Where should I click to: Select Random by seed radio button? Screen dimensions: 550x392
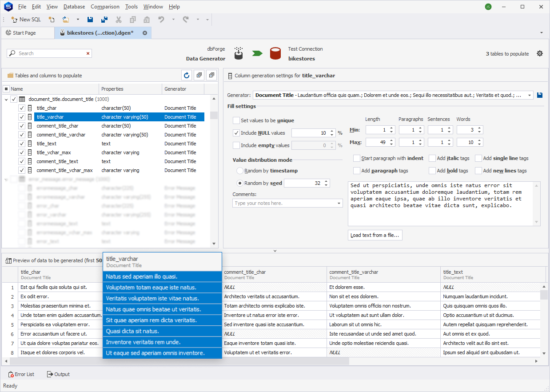tap(240, 183)
